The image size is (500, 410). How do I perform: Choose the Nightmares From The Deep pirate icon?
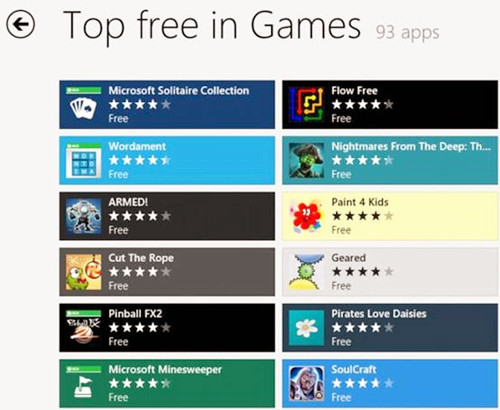click(x=306, y=160)
